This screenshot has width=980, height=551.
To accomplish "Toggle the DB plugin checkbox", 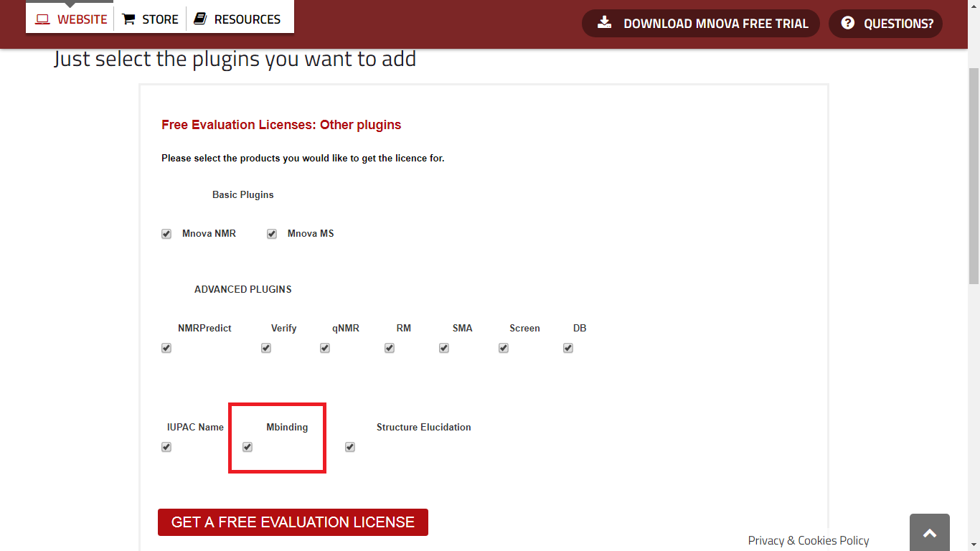I will click(568, 348).
